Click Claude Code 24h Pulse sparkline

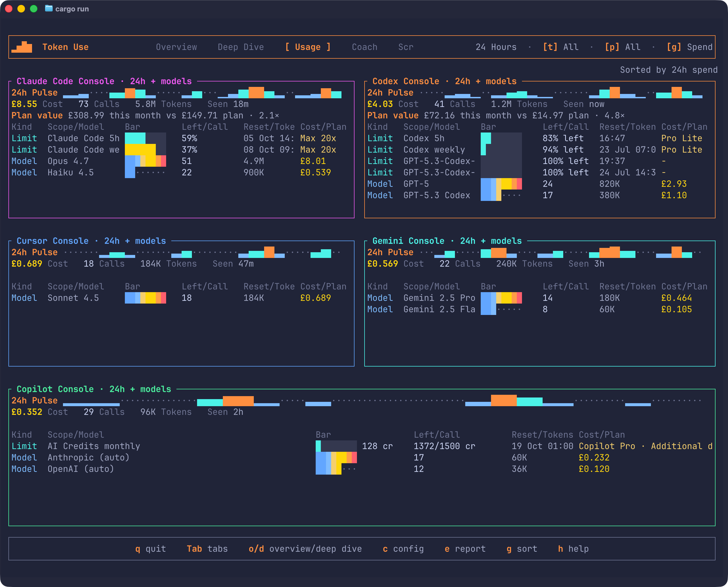pyautogui.click(x=202, y=93)
